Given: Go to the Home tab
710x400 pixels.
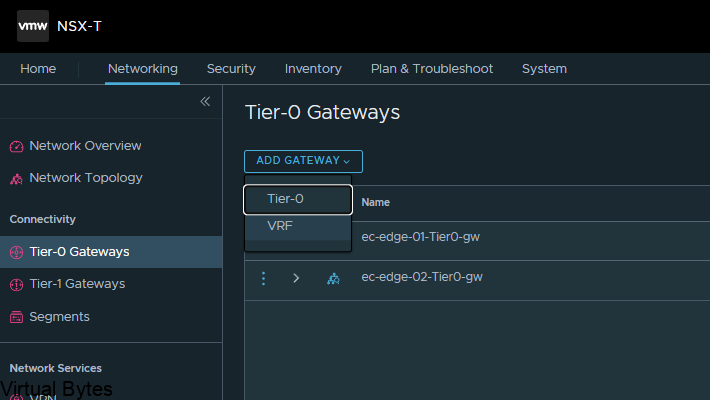Looking at the screenshot, I should click(38, 69).
